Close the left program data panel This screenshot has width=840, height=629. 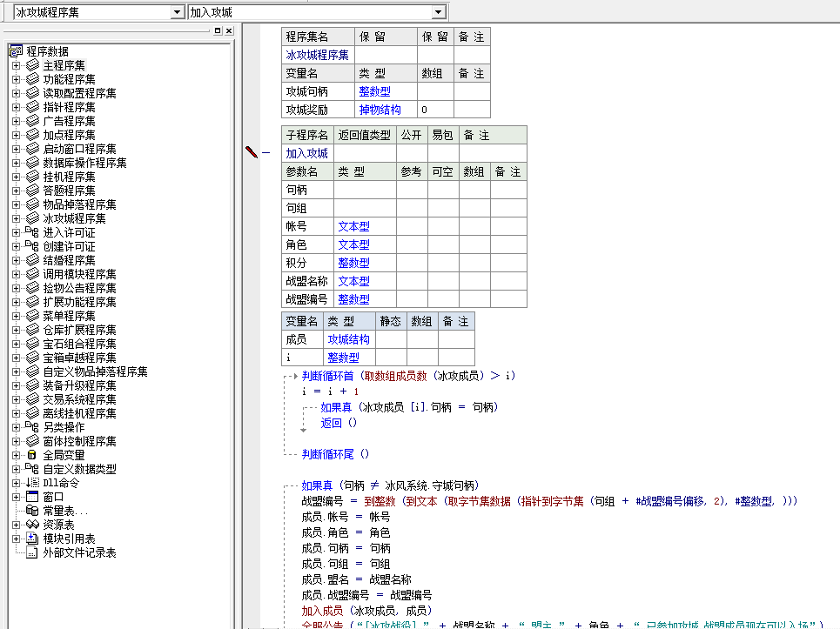(x=229, y=30)
